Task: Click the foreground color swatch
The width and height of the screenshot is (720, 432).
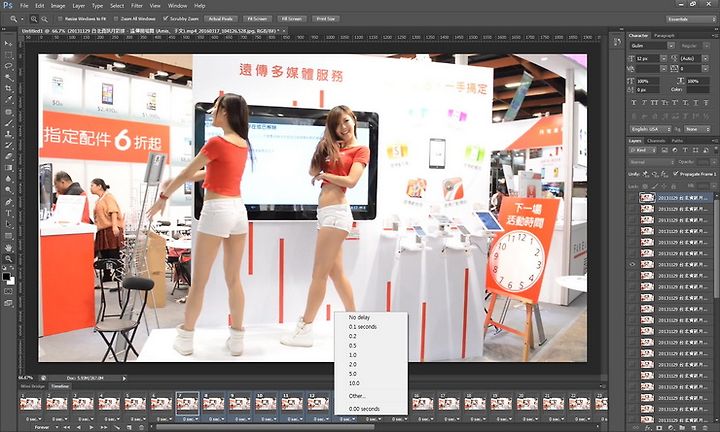Action: pyautogui.click(x=6, y=276)
